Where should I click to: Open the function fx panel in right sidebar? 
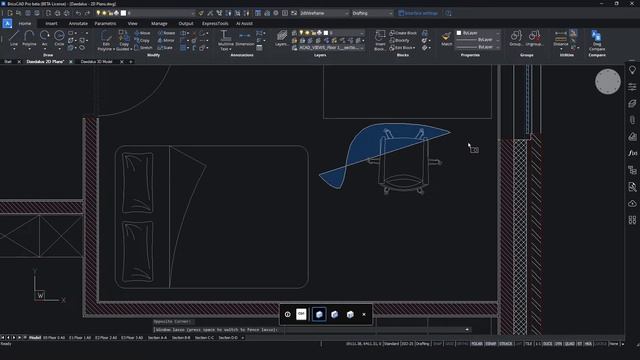[x=632, y=153]
